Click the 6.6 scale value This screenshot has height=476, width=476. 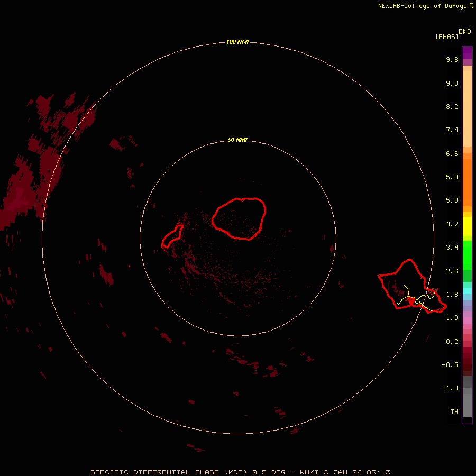coord(452,153)
